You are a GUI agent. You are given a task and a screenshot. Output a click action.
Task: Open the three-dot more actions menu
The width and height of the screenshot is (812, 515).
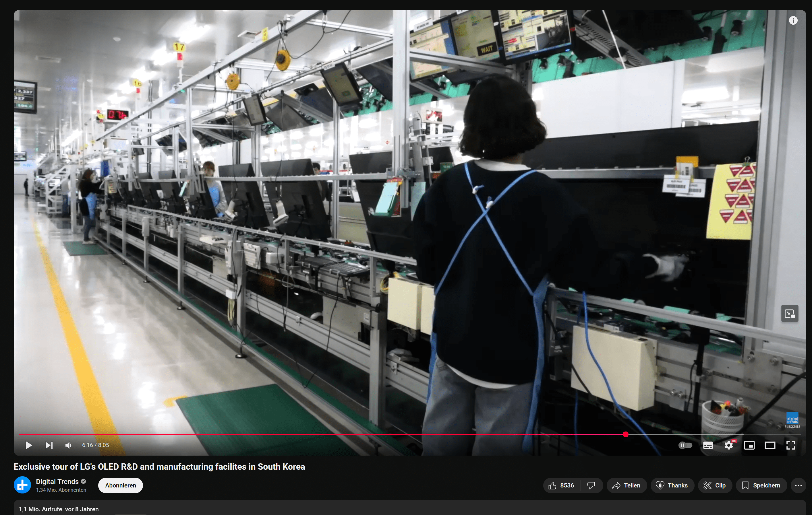click(798, 485)
